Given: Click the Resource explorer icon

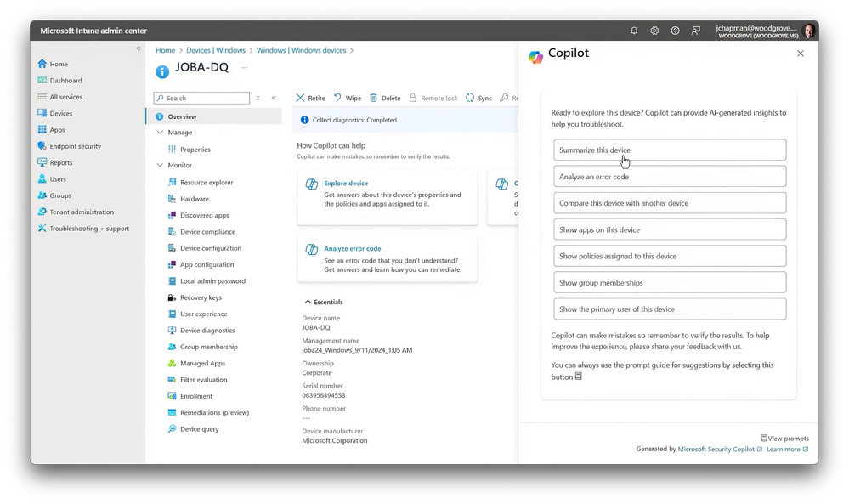Looking at the screenshot, I should click(x=173, y=183).
